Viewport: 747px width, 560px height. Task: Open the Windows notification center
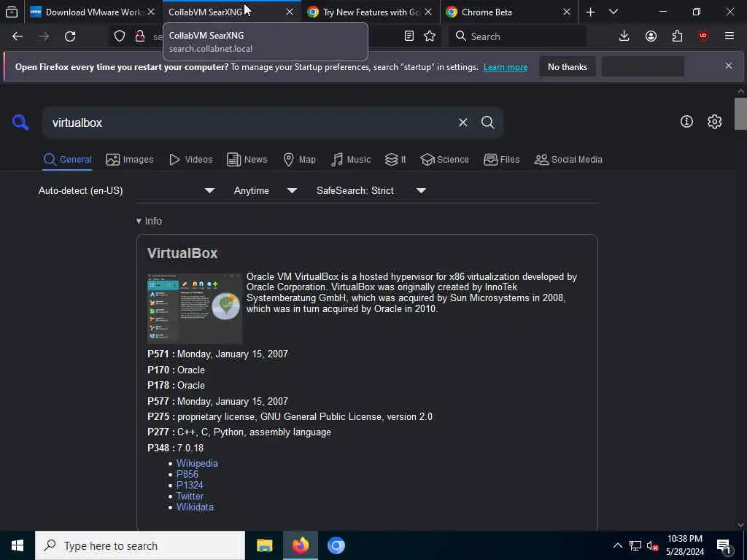coord(724,545)
